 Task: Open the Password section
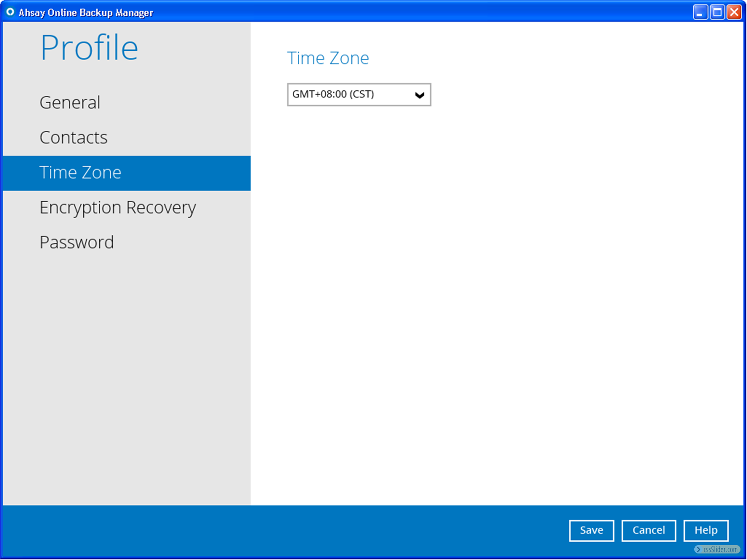[77, 243]
